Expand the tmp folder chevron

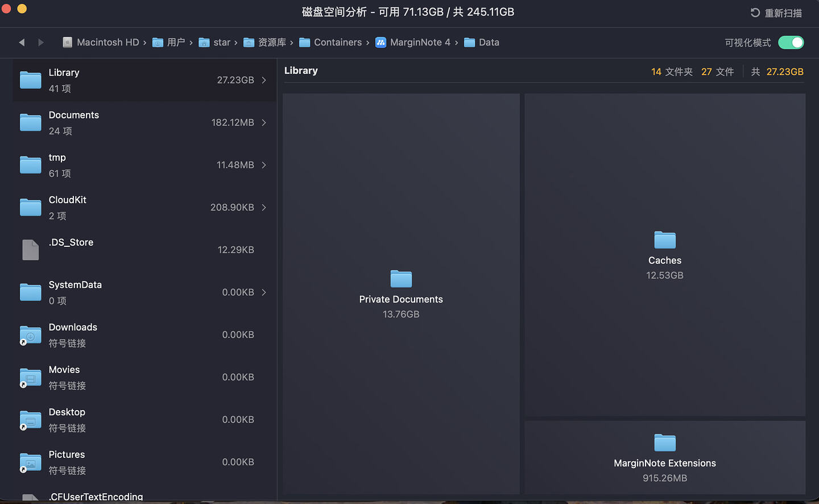[x=264, y=165]
